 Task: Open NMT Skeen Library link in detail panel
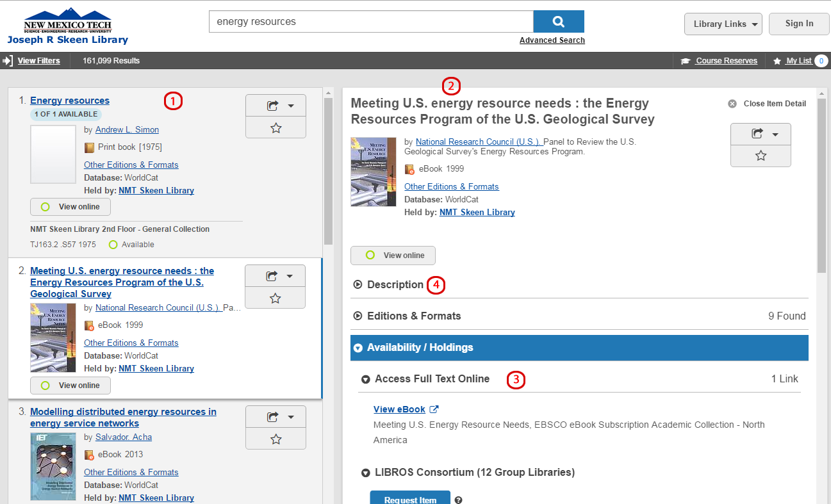477,212
